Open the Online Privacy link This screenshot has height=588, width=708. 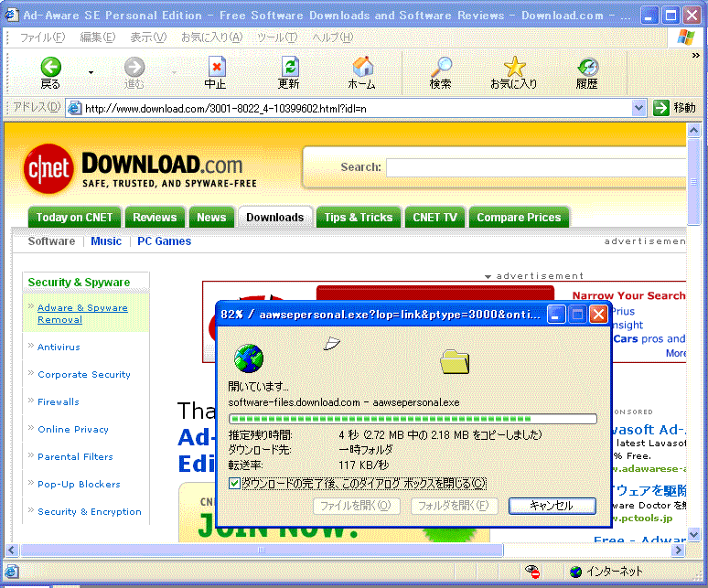pos(73,430)
